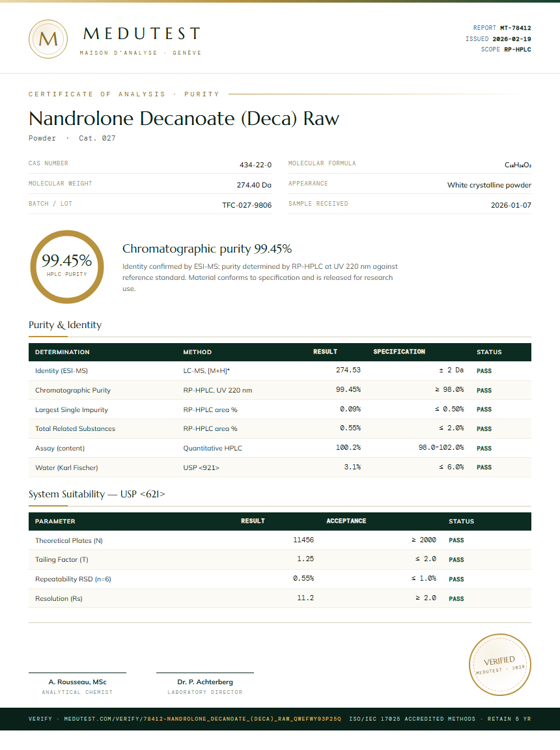Click the Purity & Identity section heading
Viewport: 560px width, 750px height.
tap(65, 325)
